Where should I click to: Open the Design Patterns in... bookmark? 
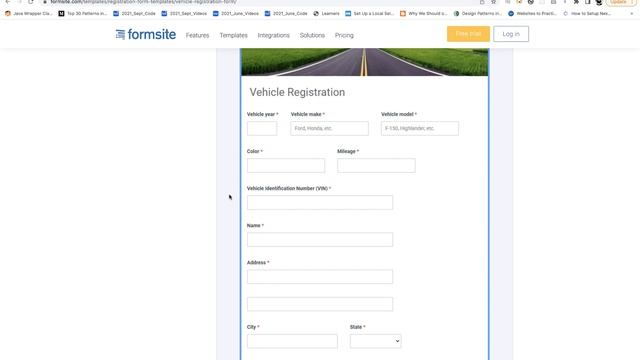point(478,13)
